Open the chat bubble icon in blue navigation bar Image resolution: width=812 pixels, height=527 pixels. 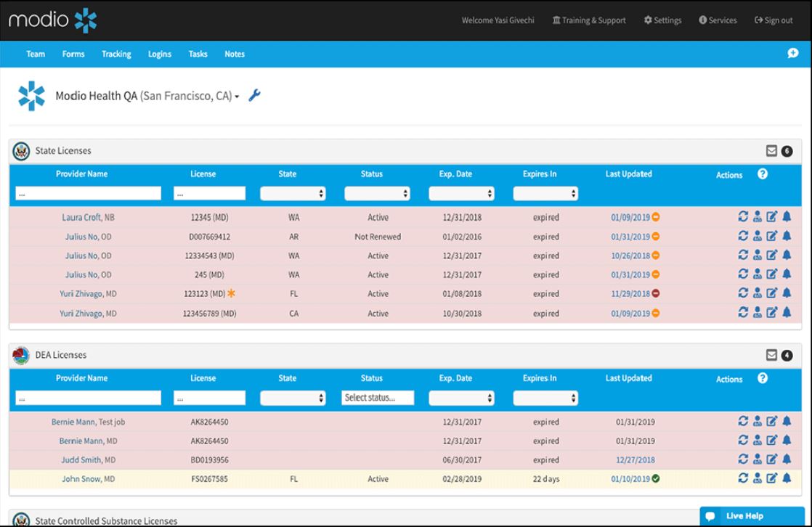coord(793,53)
